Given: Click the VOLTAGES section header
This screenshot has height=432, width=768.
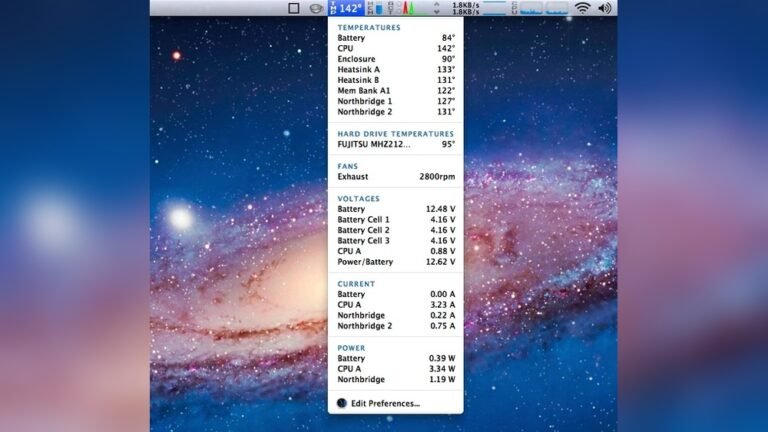Looking at the screenshot, I should (x=358, y=198).
